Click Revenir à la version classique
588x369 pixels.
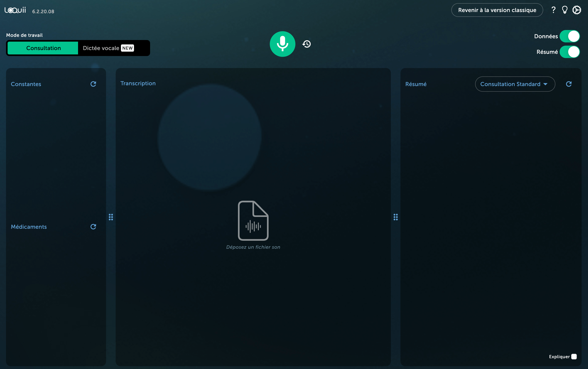tap(497, 10)
